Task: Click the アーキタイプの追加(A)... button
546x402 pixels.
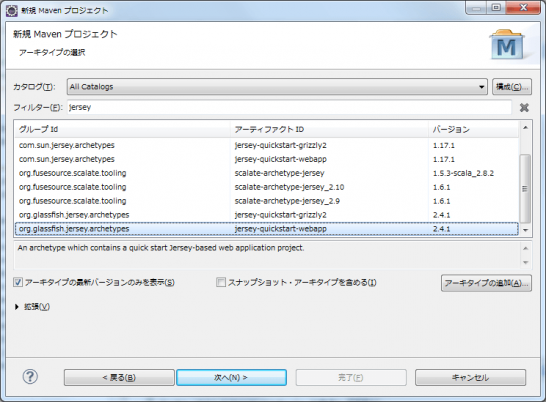Action: coord(486,283)
